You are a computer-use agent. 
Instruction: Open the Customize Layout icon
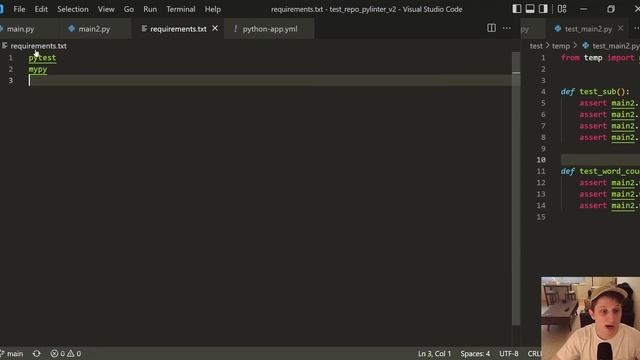pos(562,9)
